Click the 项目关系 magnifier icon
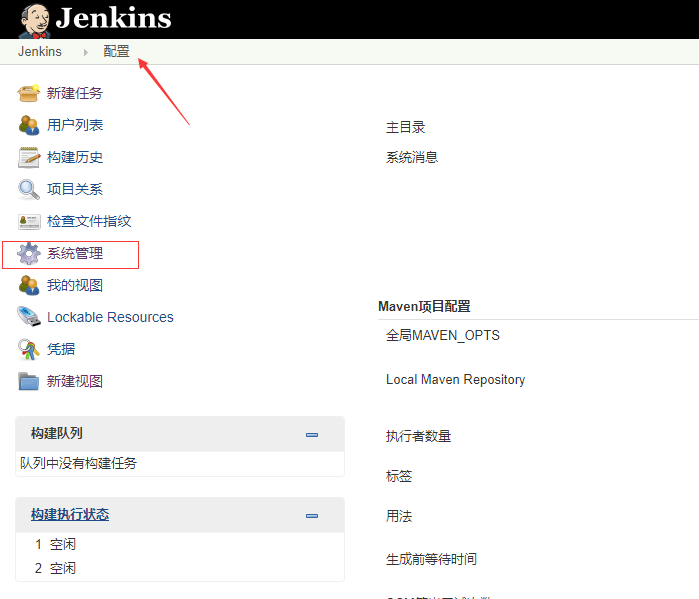This screenshot has height=599, width=699. tap(29, 189)
